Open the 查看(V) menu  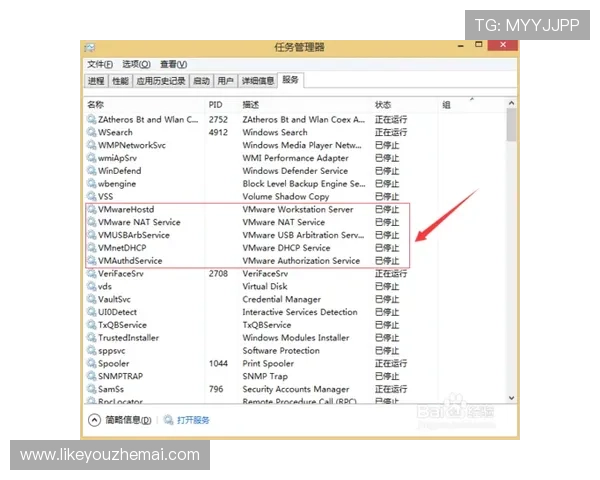tap(173, 64)
